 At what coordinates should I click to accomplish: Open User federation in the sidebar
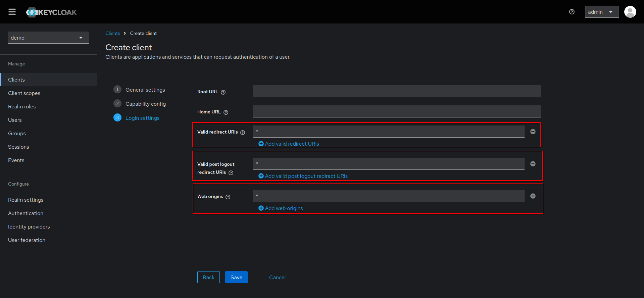49,240
